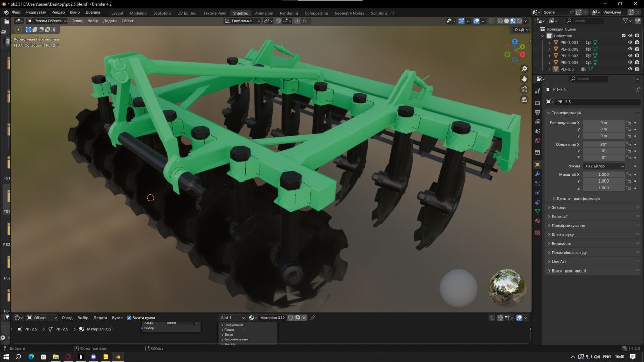Open the Particles properties tab icon
This screenshot has height=362, width=644.
point(537,184)
